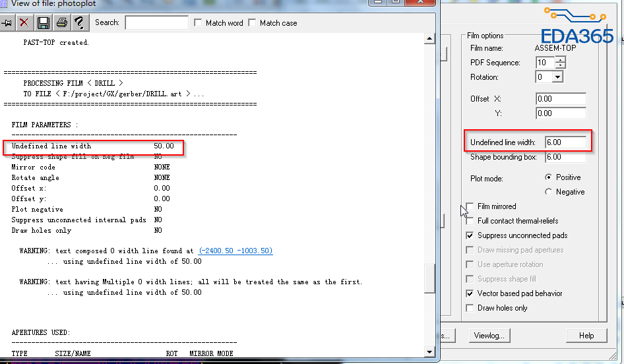The width and height of the screenshot is (624, 364).
Task: Click the Search text field
Action: [156, 22]
